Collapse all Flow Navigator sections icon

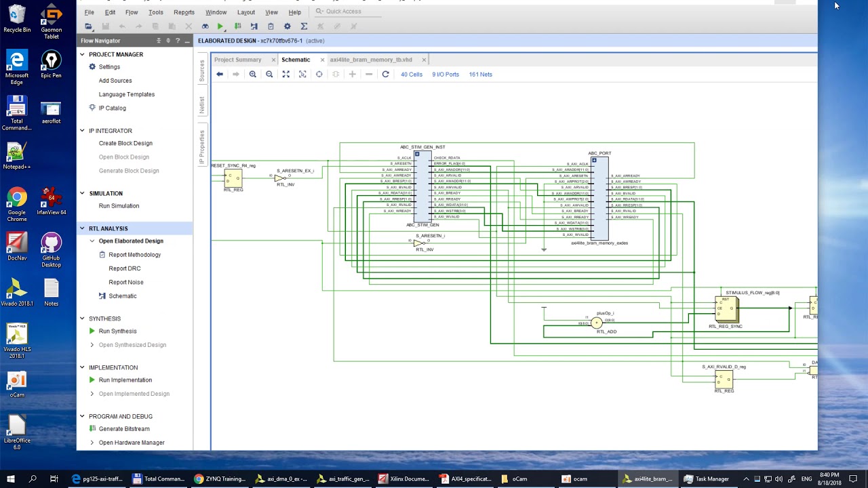(159, 41)
